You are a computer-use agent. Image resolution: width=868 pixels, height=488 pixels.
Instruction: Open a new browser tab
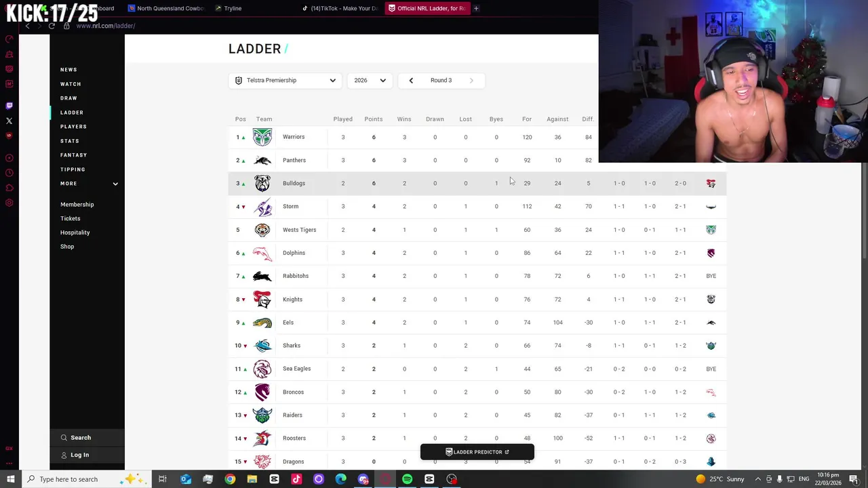tap(476, 8)
